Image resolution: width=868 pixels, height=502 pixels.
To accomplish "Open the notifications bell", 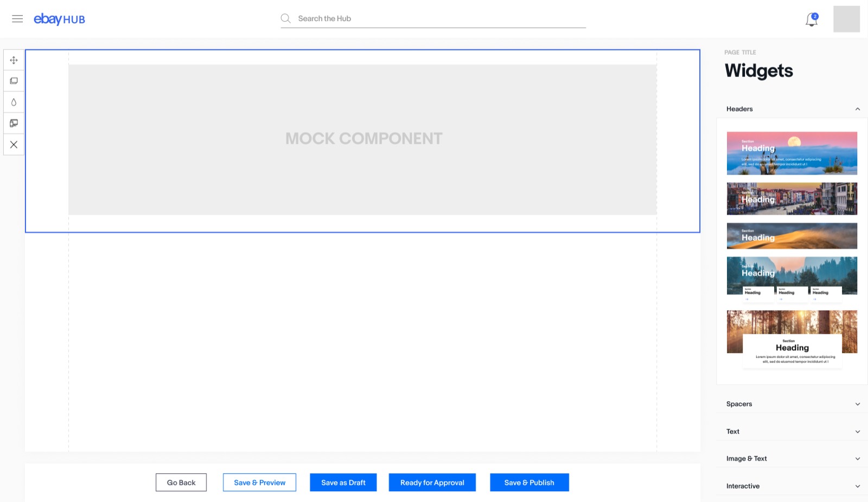I will pyautogui.click(x=812, y=20).
